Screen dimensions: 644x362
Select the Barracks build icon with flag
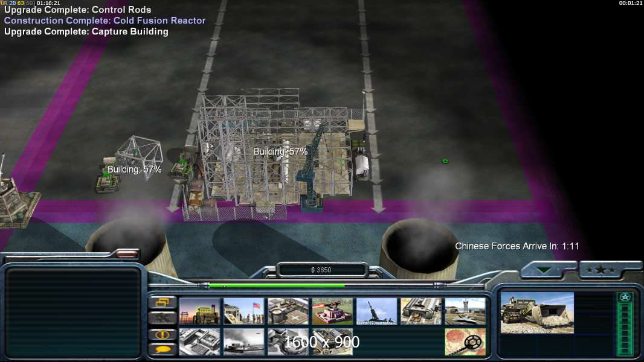243,311
